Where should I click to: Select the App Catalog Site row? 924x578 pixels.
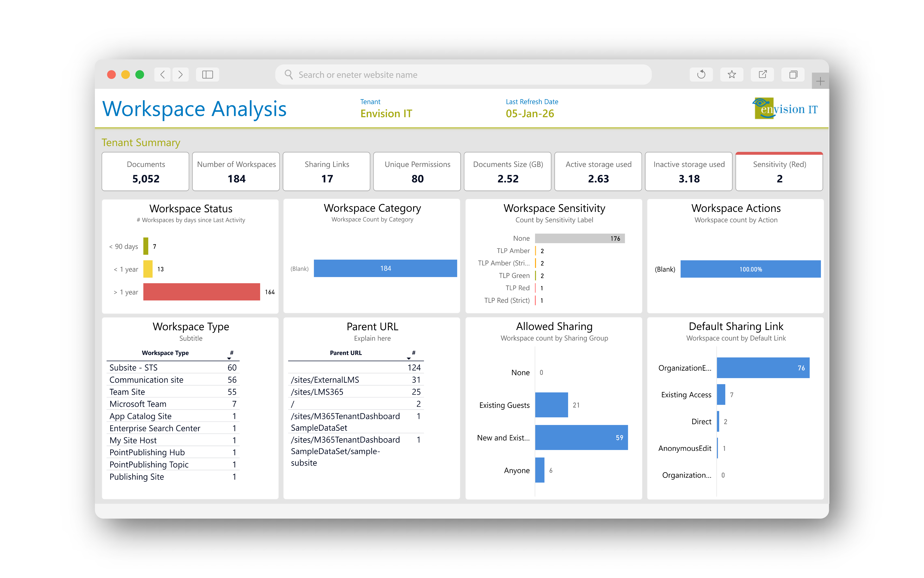173,416
